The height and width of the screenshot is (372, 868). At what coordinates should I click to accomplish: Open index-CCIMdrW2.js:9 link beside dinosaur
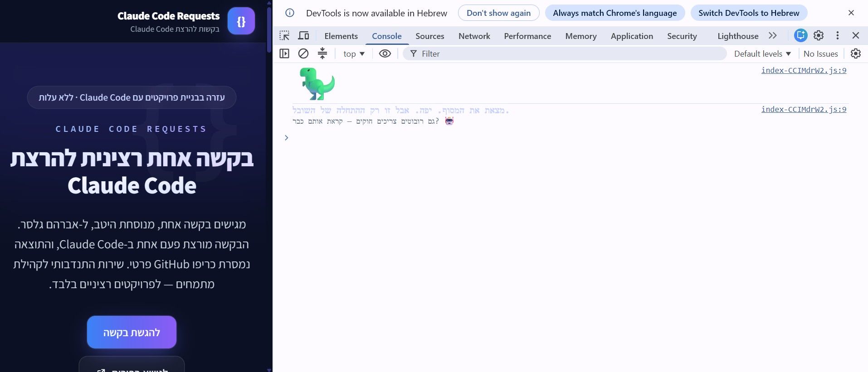(804, 70)
